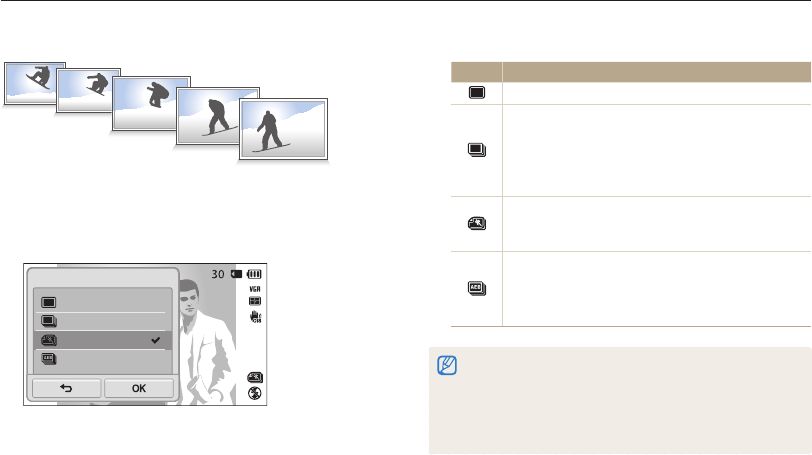The image size is (812, 455).
Task: Tap the memory card status icon
Action: pos(237,274)
